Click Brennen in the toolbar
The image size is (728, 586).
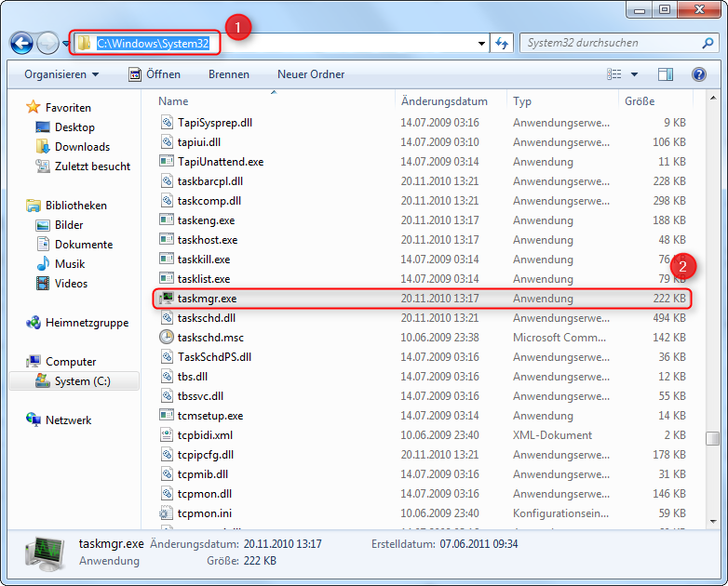[229, 74]
